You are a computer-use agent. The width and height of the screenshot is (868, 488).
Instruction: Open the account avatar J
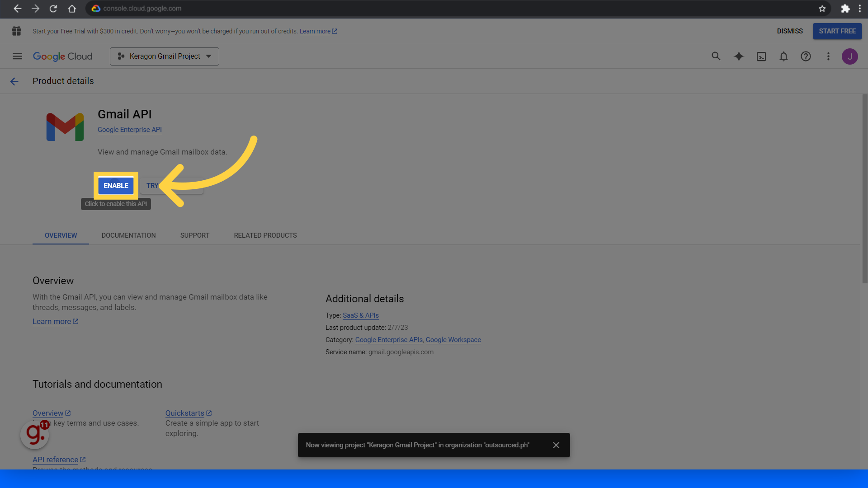[x=850, y=56]
